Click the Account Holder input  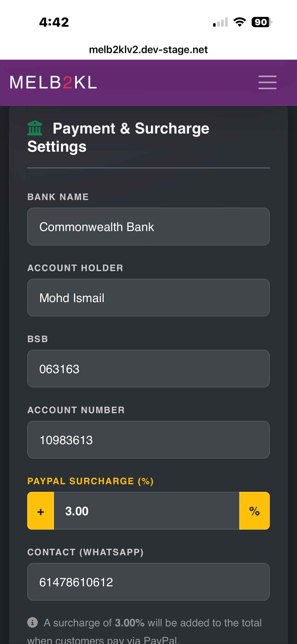click(x=148, y=298)
